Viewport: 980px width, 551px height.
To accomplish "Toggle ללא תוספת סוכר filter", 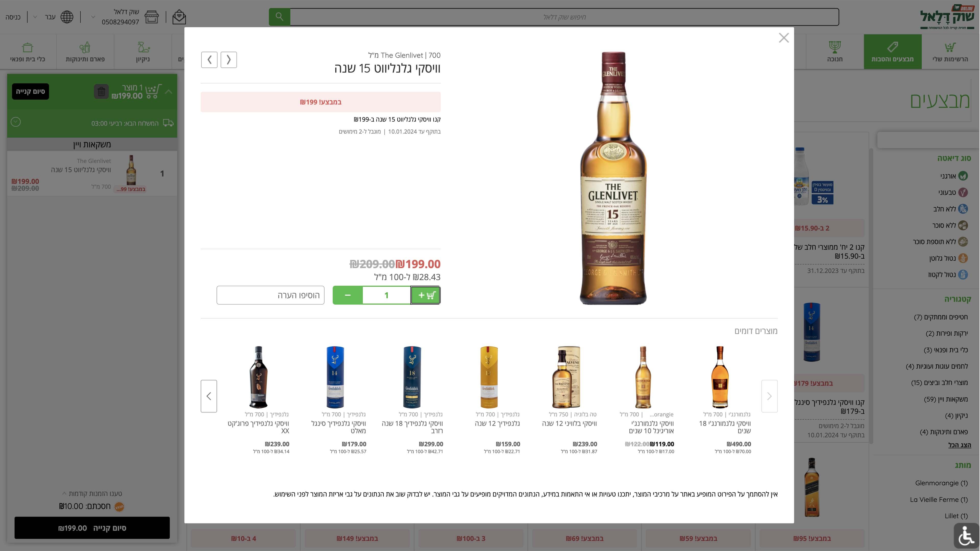I will 940,242.
